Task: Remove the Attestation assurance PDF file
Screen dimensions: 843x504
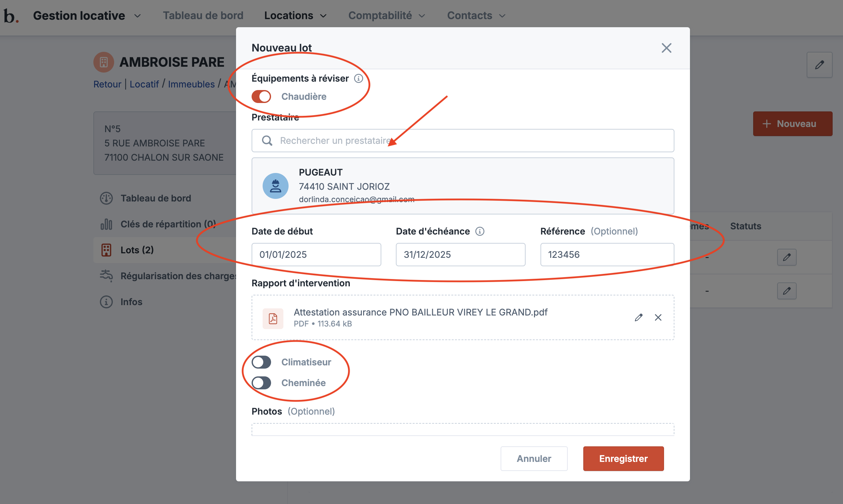Action: point(658,317)
